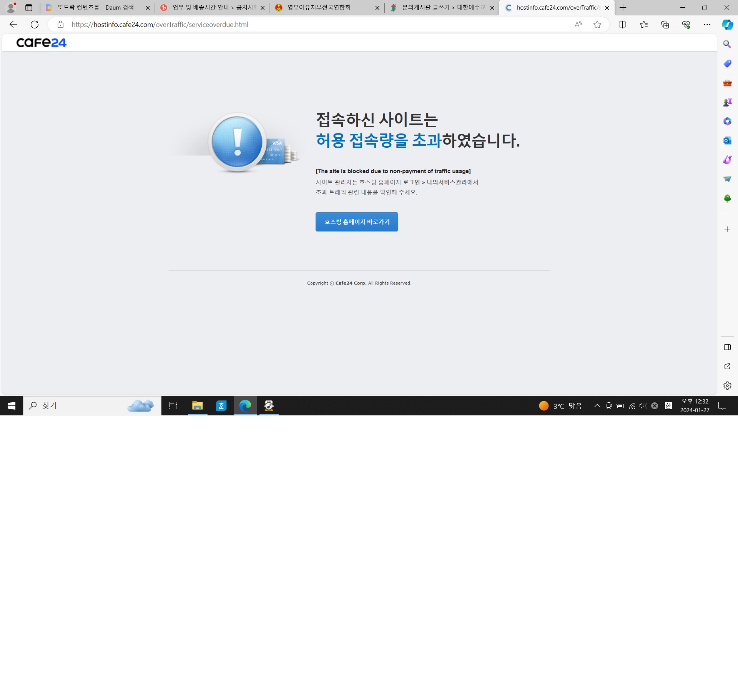Expand hidden system tray icons chevron
738x700 pixels.
pyautogui.click(x=597, y=406)
